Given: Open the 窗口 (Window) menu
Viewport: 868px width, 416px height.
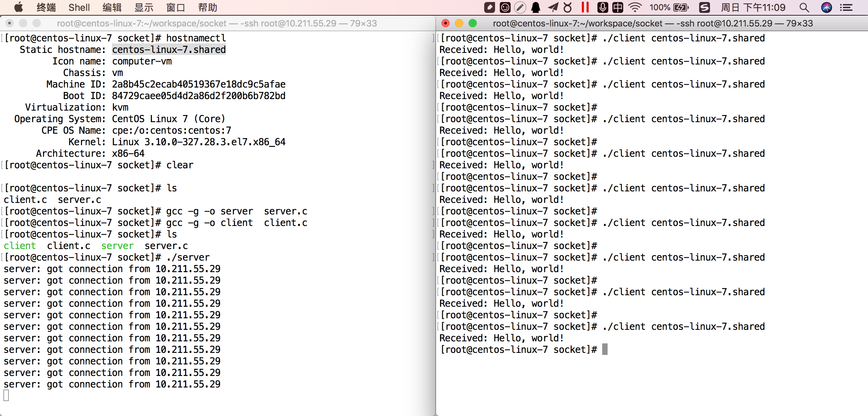Looking at the screenshot, I should click(x=176, y=7).
